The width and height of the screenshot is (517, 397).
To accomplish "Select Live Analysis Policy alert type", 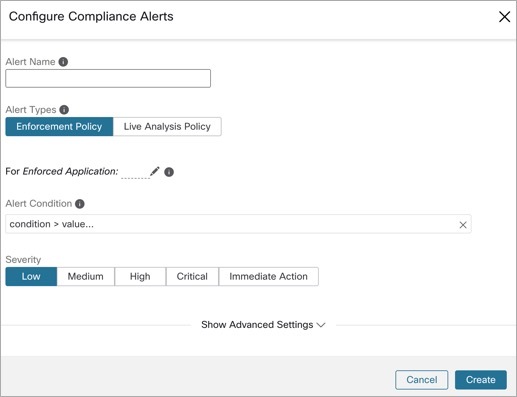I will 167,127.
